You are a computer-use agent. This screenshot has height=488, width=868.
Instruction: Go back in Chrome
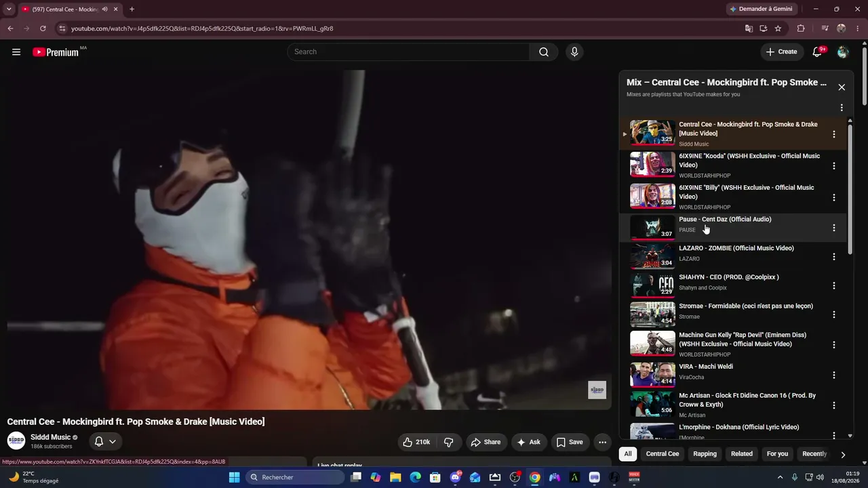point(10,28)
